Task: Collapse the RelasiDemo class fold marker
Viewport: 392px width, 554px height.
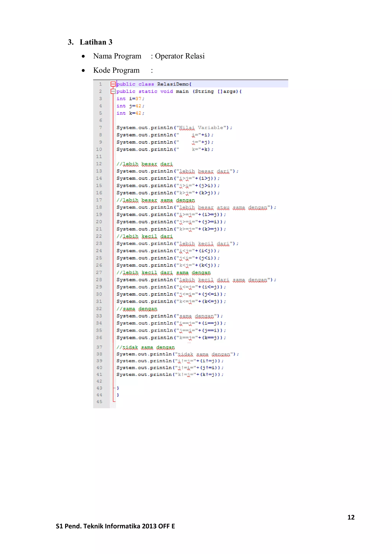Action: (113, 84)
